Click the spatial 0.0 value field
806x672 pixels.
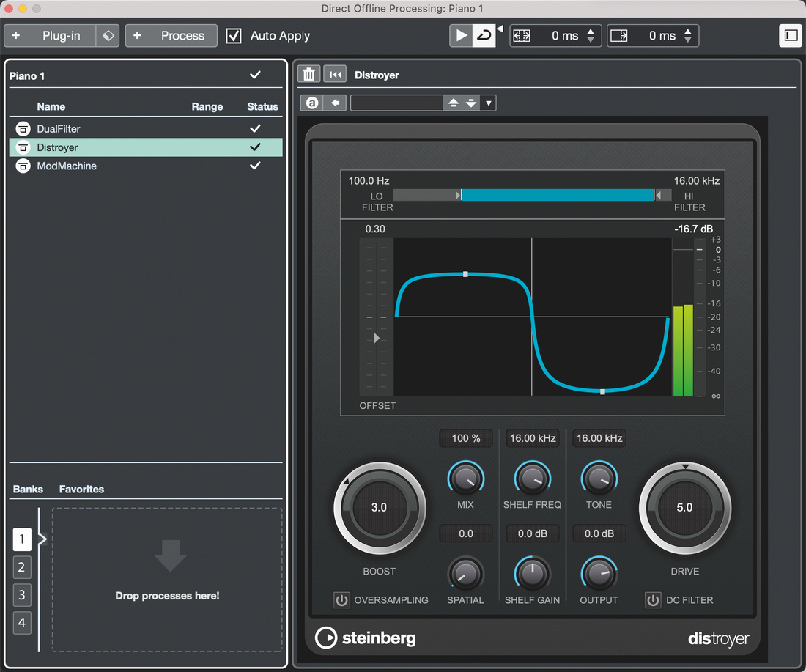coord(466,533)
